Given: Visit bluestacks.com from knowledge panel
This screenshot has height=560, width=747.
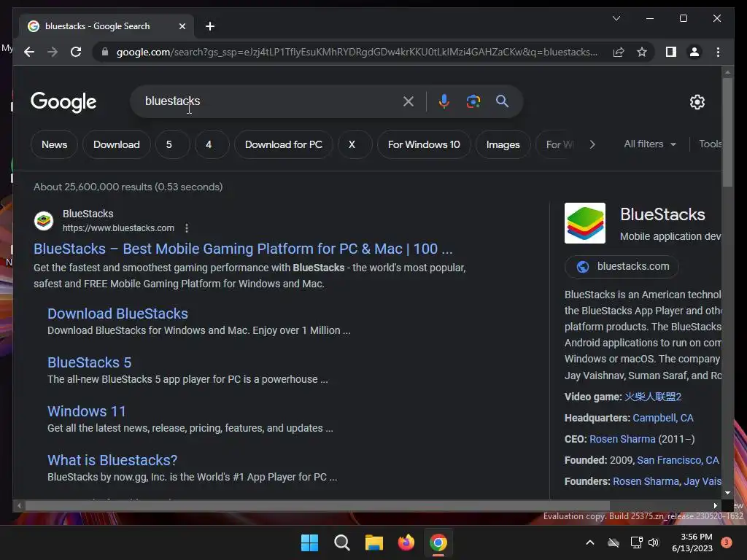Looking at the screenshot, I should [x=622, y=266].
